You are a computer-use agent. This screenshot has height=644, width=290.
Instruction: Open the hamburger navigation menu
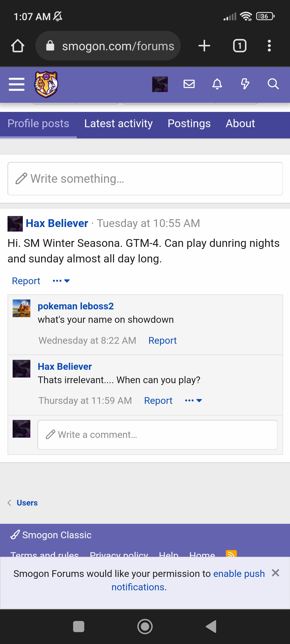17,84
